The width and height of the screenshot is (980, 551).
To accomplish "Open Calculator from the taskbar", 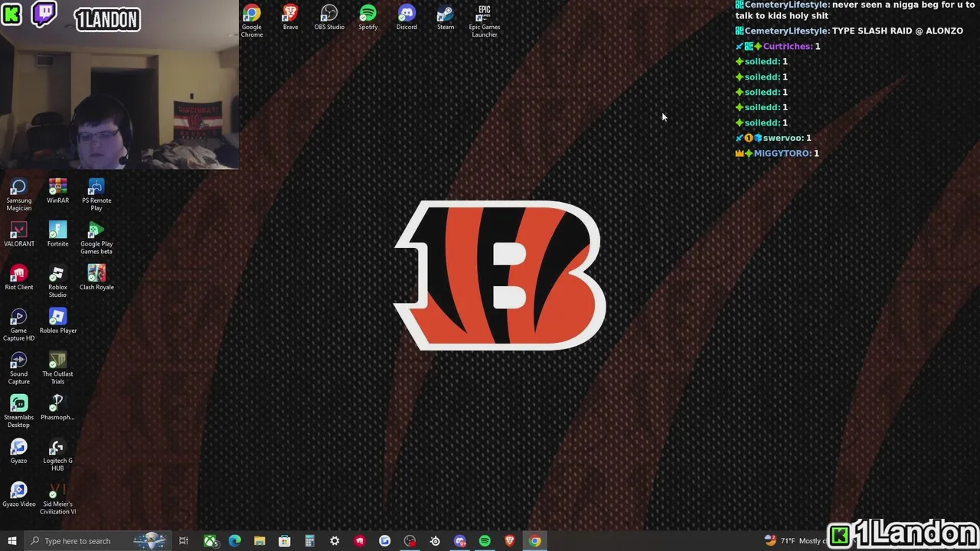I will pyautogui.click(x=309, y=541).
